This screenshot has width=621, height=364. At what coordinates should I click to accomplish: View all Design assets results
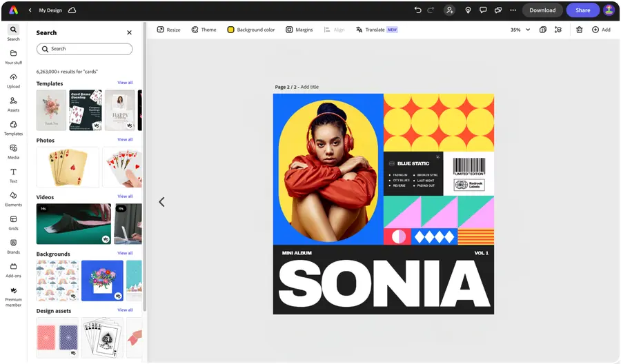click(x=125, y=310)
